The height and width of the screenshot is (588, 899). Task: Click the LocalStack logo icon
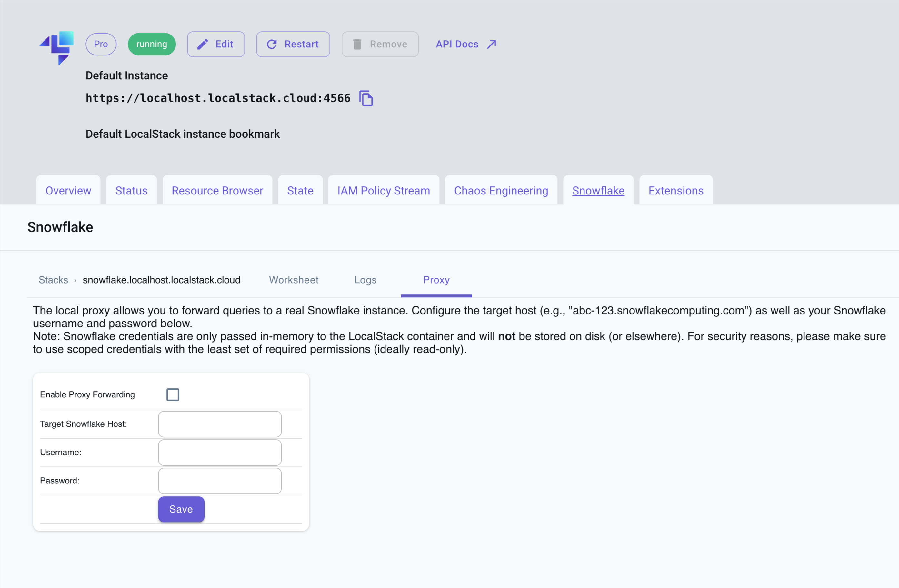click(57, 48)
